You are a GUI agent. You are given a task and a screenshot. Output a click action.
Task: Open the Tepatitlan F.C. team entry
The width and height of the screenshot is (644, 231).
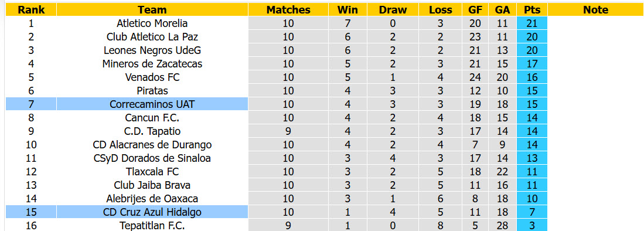pyautogui.click(x=152, y=226)
